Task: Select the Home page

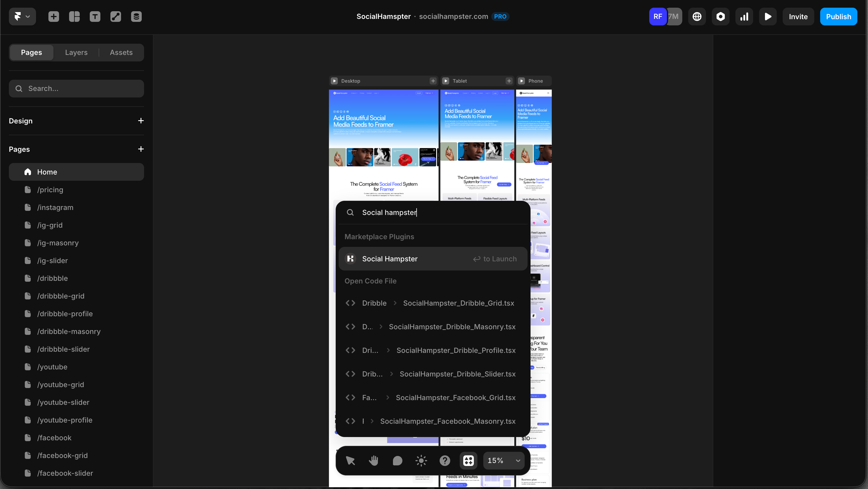Action: pos(76,172)
